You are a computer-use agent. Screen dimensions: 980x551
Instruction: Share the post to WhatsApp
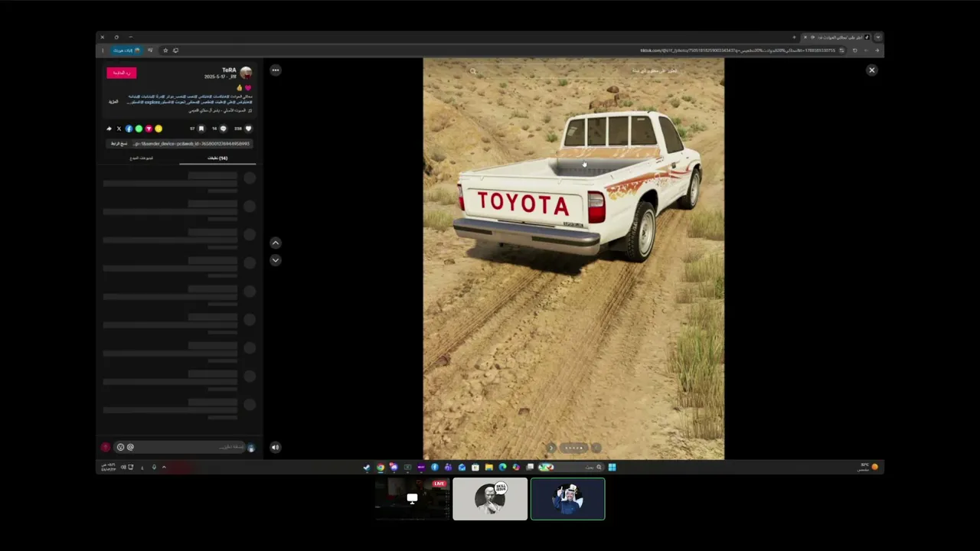[x=139, y=129]
